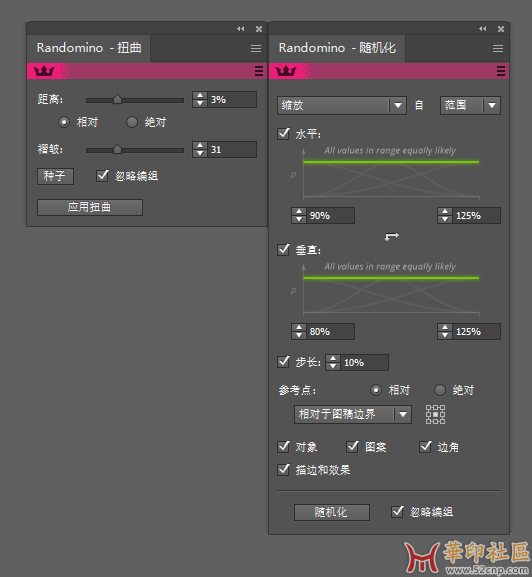Click the vertical 80% input field

click(330, 331)
